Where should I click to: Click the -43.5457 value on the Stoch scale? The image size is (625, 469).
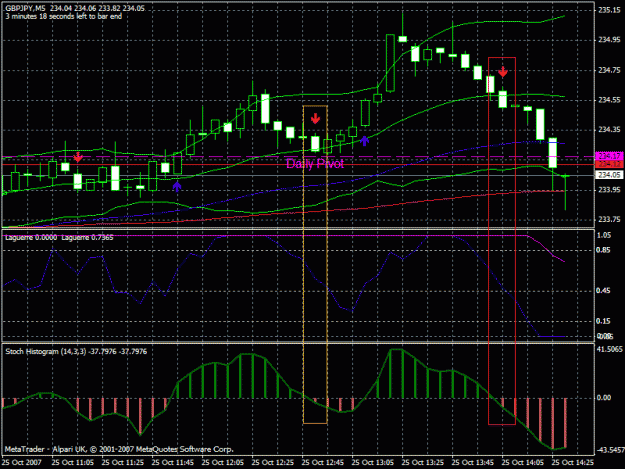pos(609,450)
